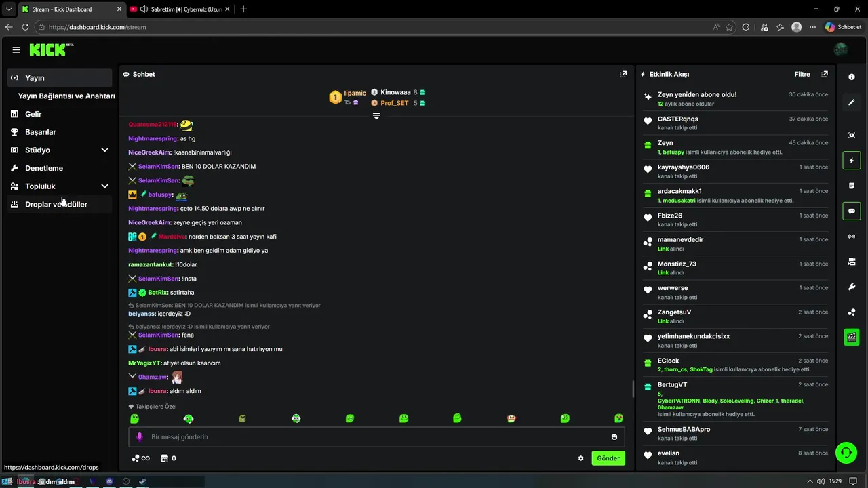The image size is (868, 488).
Task: Expand the Stüdyo menu chevron
Action: click(104, 150)
